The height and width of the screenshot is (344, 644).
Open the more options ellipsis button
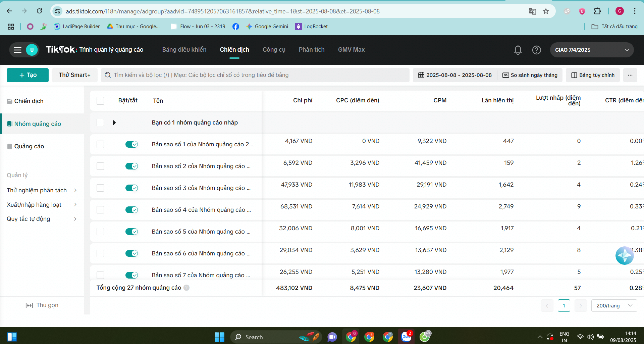point(630,75)
